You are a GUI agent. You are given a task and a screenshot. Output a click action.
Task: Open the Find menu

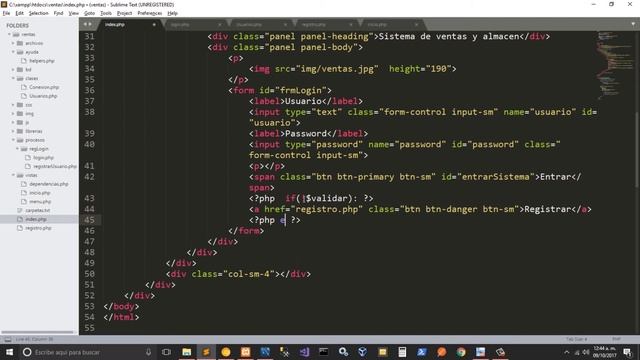[58, 13]
